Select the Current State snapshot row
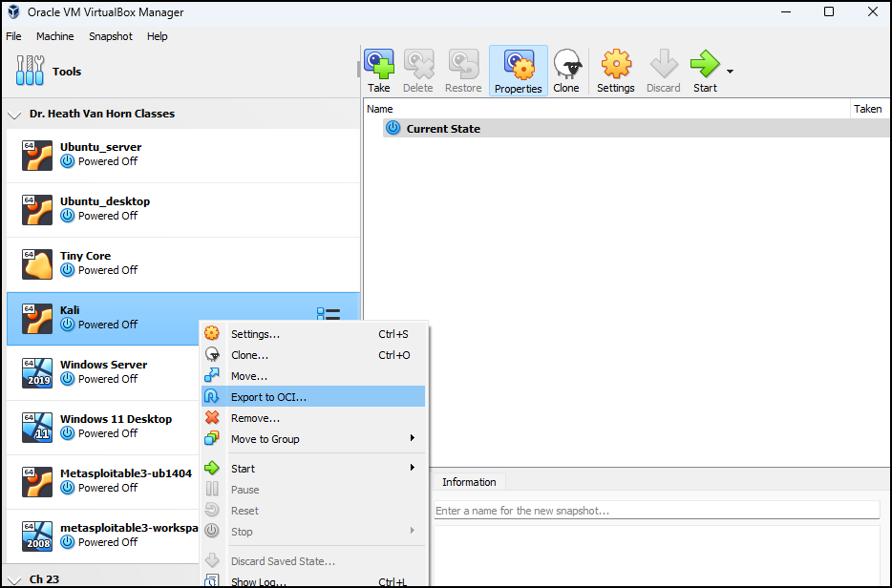Viewport: 892px width, 588px height. (636, 129)
